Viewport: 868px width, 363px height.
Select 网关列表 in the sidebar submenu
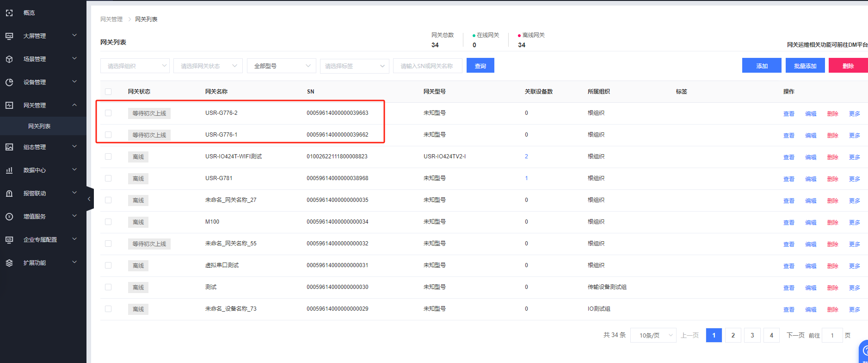coord(39,126)
